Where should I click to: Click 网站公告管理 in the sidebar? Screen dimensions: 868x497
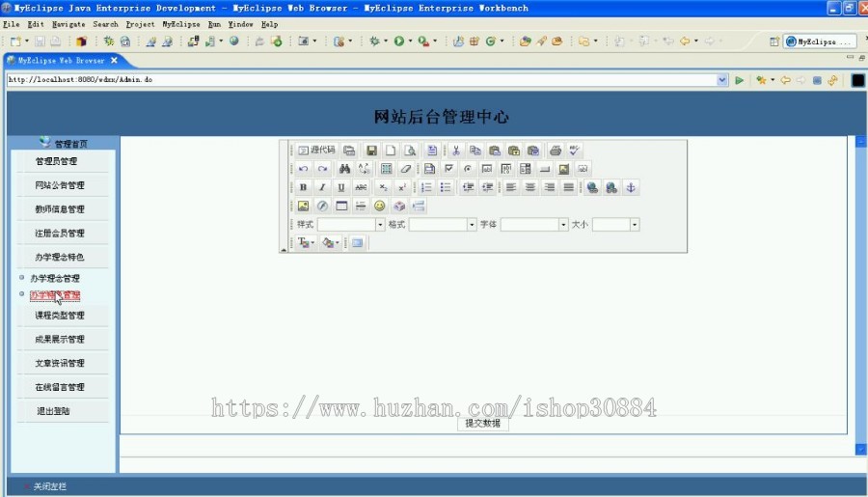[x=60, y=185]
